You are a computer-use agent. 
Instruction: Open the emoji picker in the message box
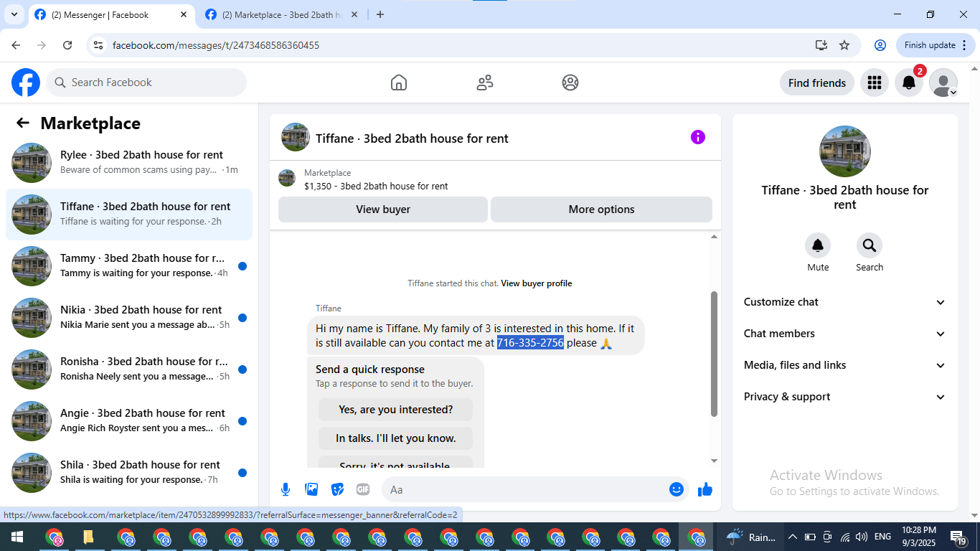676,489
